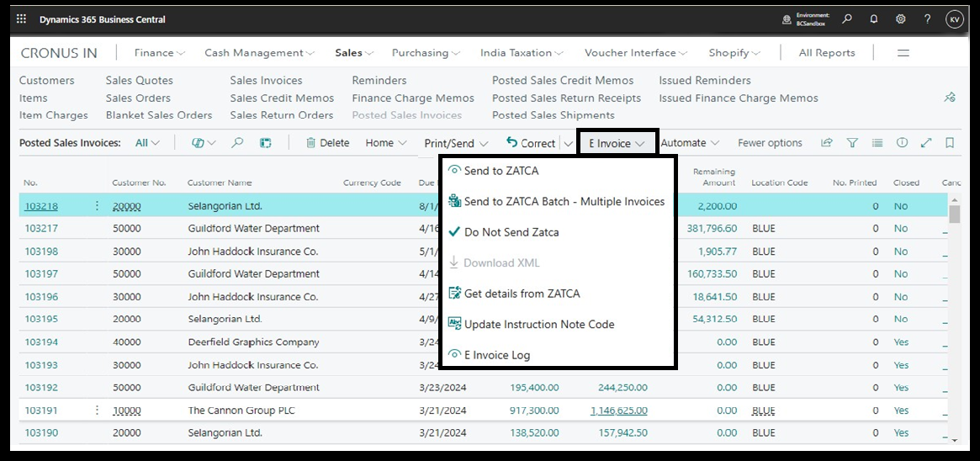
Task: Open Posted Sales Credit Memos
Action: click(563, 81)
